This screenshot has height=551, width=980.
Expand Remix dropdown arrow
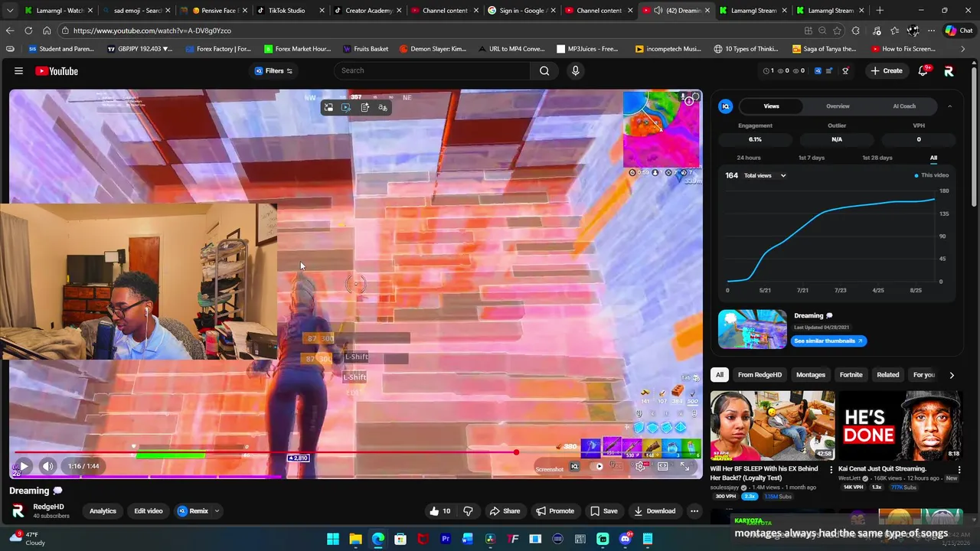217,511
